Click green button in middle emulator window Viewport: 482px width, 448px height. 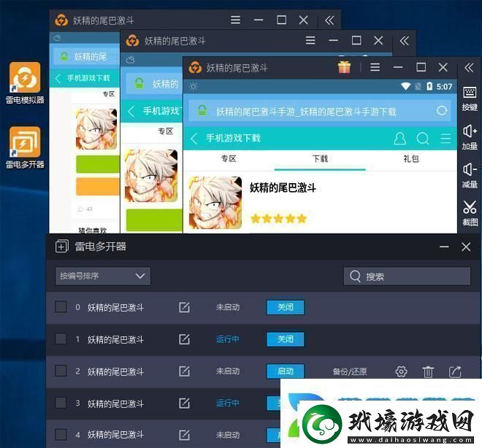pyautogui.click(x=154, y=220)
